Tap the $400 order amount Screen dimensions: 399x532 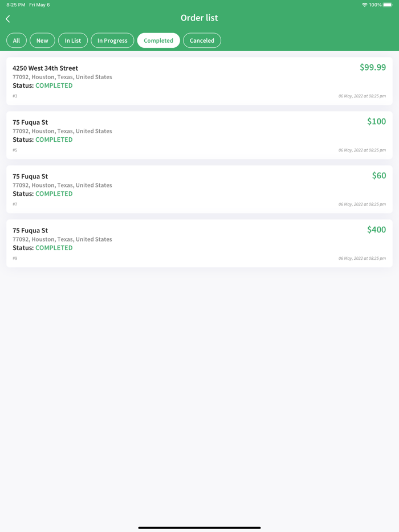[376, 230]
